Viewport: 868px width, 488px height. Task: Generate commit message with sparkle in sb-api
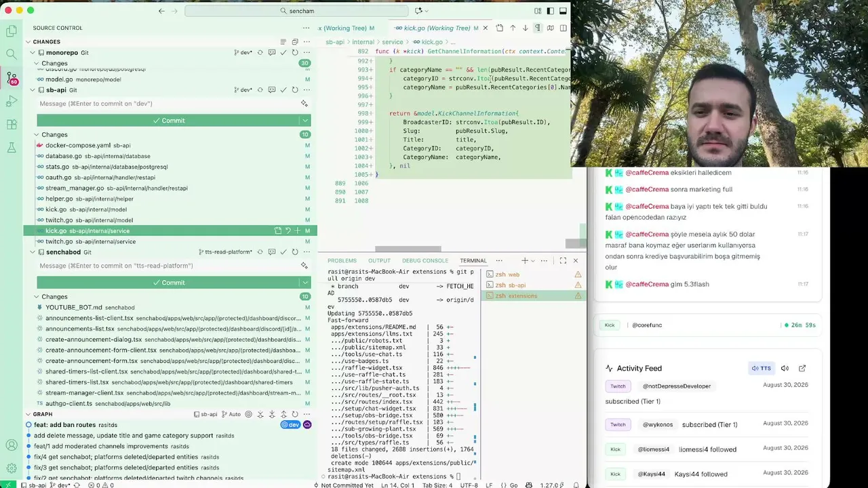tap(304, 104)
